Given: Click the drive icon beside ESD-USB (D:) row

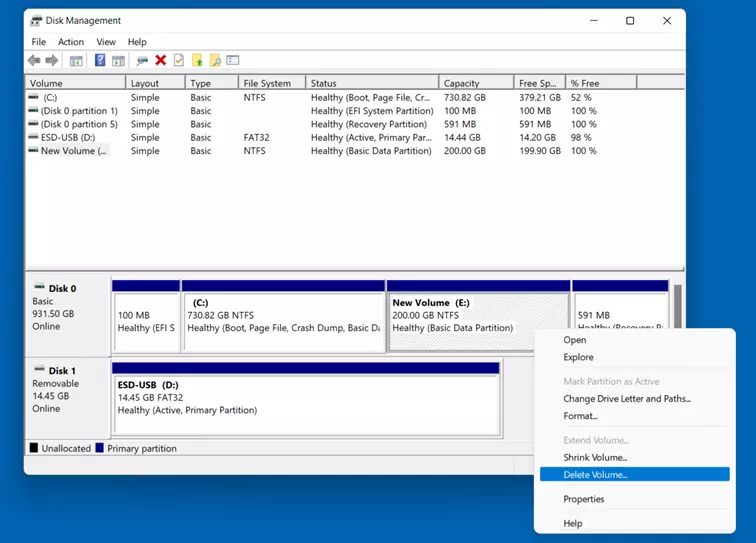Looking at the screenshot, I should 33,137.
